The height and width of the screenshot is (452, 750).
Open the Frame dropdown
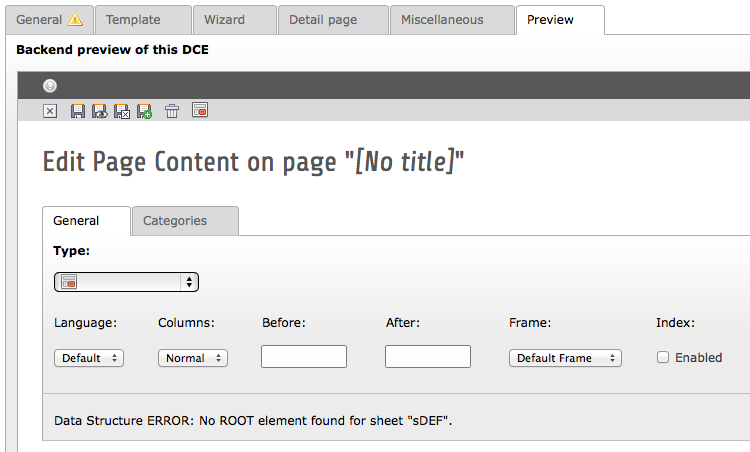tap(565, 358)
